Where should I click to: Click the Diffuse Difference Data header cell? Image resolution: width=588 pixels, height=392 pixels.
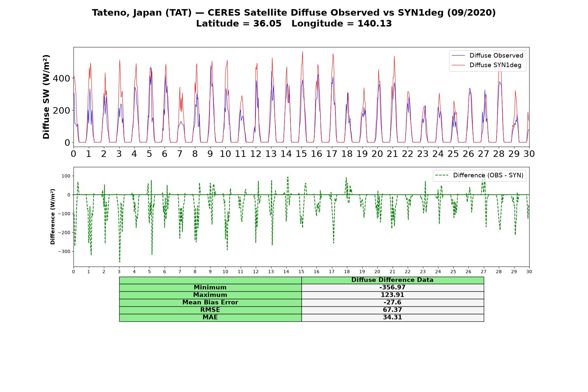(392, 280)
